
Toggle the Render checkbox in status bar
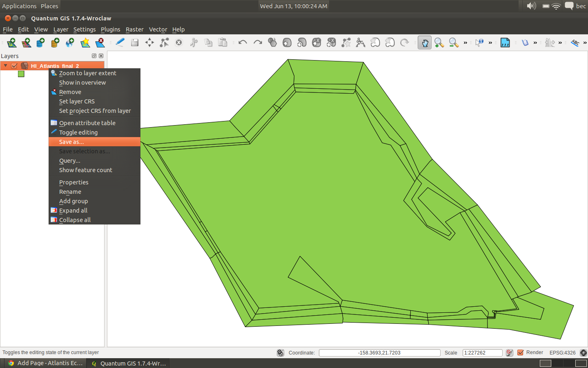[x=521, y=352]
